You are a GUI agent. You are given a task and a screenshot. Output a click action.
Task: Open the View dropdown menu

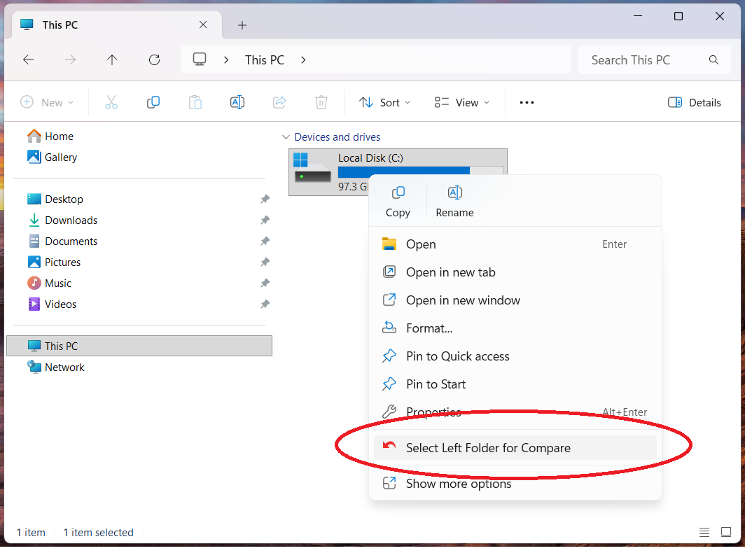pyautogui.click(x=461, y=102)
